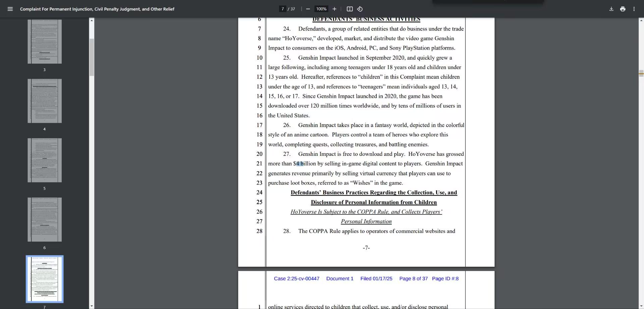The image size is (644, 309).
Task: Click the text "the United States."
Action: click(289, 116)
